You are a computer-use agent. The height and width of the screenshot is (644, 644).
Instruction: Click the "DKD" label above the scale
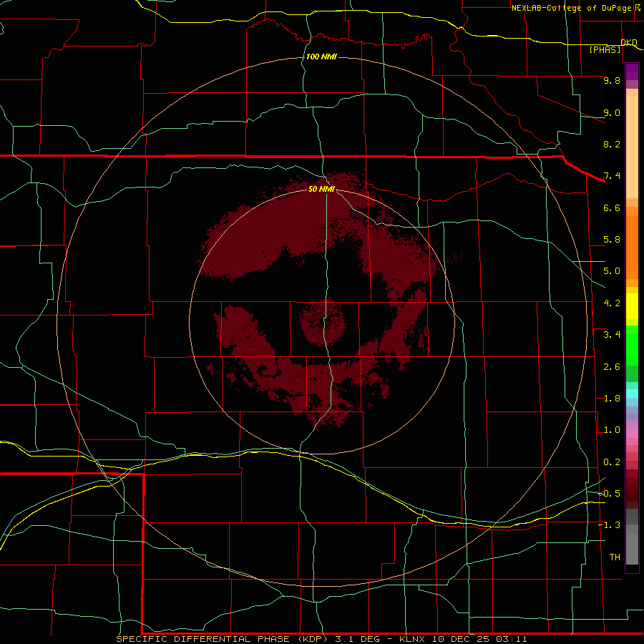[x=629, y=43]
